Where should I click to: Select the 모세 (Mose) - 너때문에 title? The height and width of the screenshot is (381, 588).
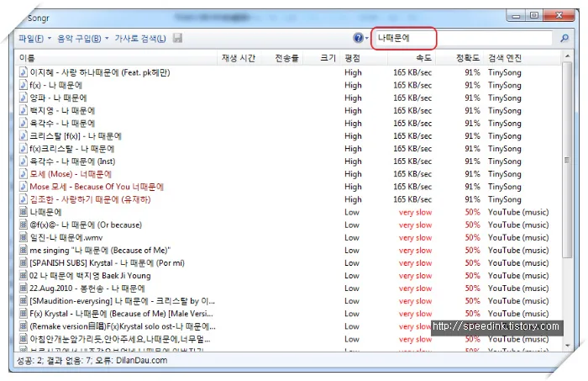pos(71,174)
